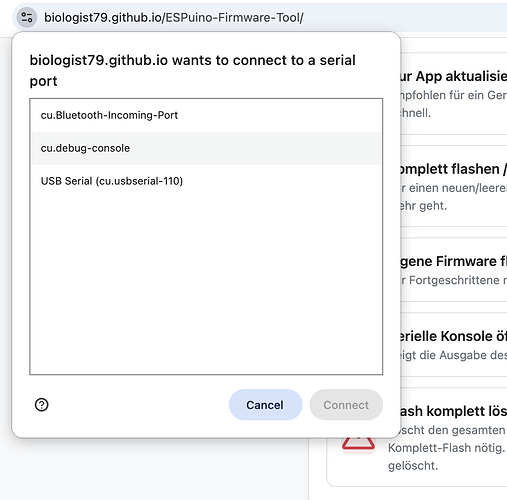Select the 'Eigene Firmware flashen' card
The width and height of the screenshot is (507, 500).
[x=453, y=270]
